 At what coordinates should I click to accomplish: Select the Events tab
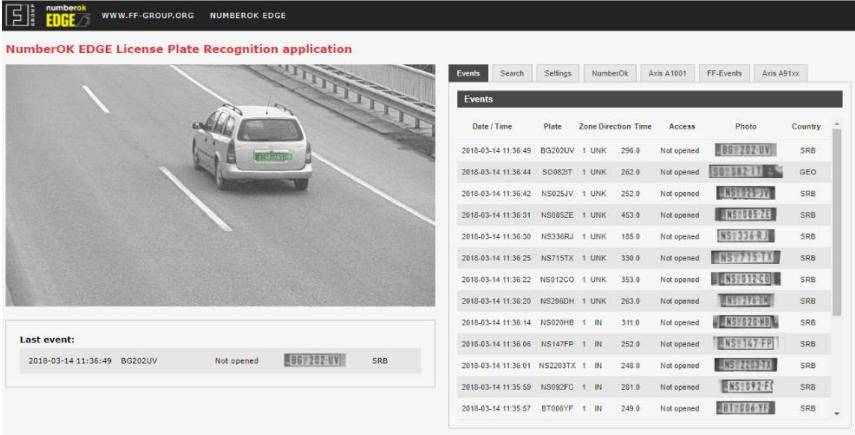point(469,73)
